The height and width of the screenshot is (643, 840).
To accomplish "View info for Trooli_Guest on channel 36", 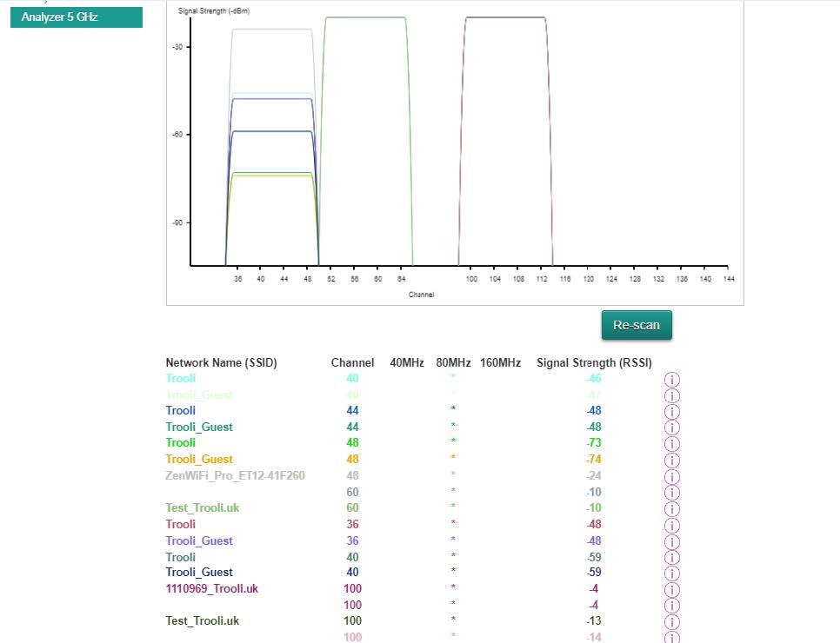I will pyautogui.click(x=671, y=540).
